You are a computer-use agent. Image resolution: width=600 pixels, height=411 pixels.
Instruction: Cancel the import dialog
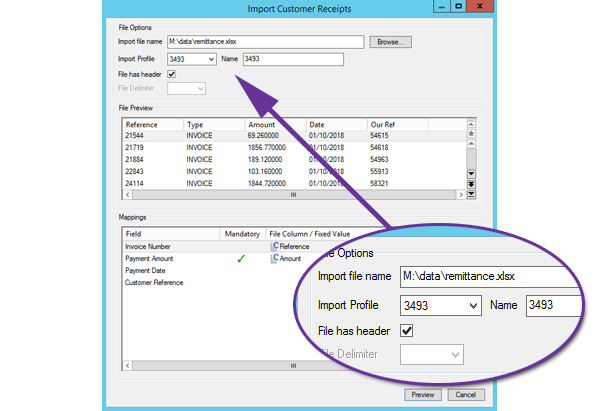click(466, 395)
